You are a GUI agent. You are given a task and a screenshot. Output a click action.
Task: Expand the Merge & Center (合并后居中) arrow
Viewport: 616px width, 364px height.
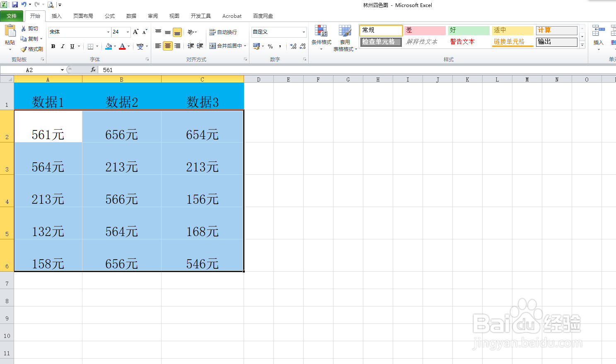pyautogui.click(x=245, y=46)
